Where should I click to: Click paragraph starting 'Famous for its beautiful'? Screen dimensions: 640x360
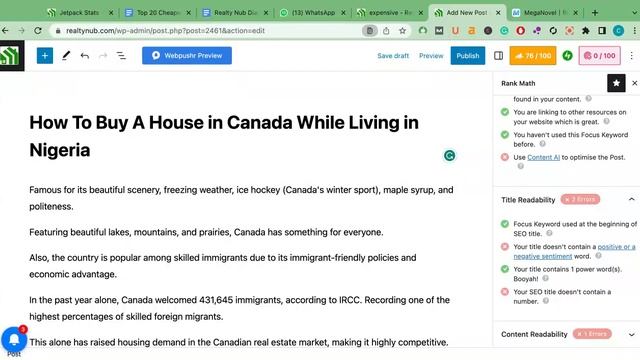pyautogui.click(x=241, y=198)
